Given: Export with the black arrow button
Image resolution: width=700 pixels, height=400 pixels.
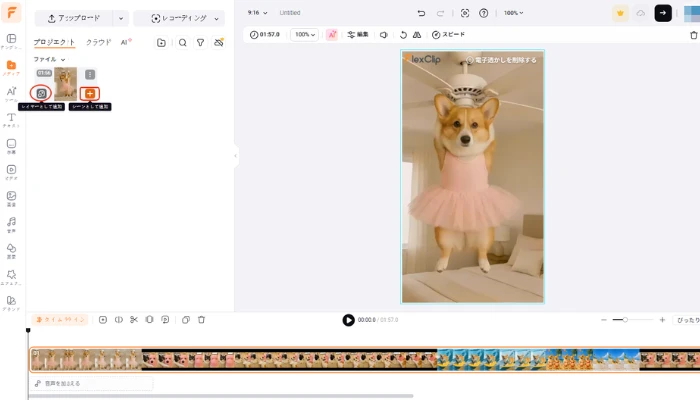Looking at the screenshot, I should click(663, 13).
